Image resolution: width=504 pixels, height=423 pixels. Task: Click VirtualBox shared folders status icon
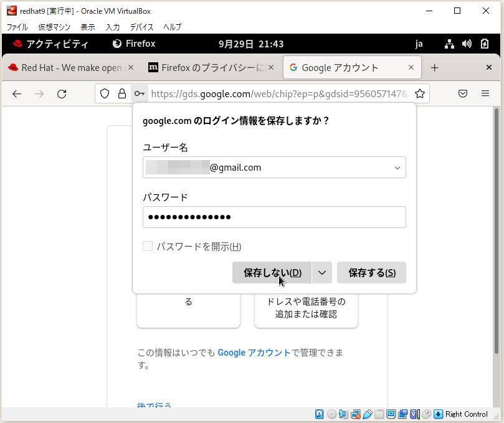point(379,414)
